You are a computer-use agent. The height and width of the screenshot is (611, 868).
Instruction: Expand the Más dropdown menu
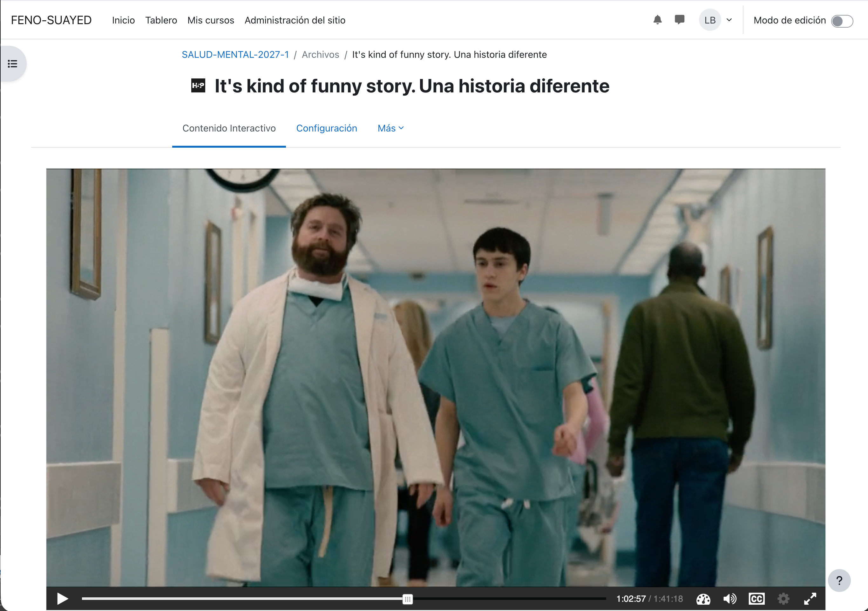[x=390, y=129]
